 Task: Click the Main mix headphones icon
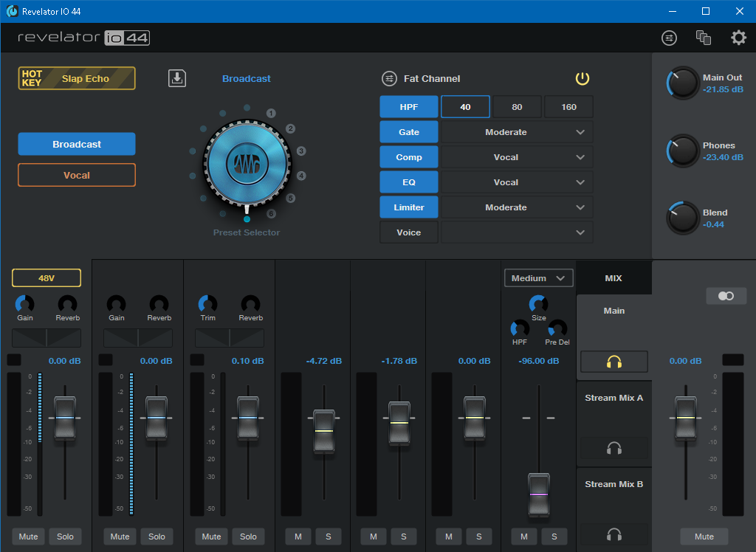click(x=614, y=362)
